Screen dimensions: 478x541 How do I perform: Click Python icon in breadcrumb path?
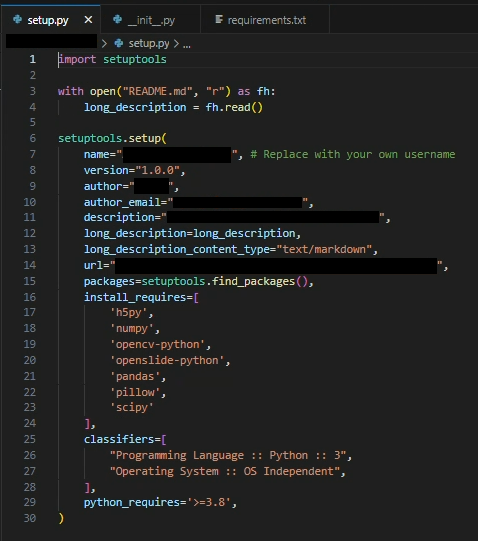pos(119,43)
